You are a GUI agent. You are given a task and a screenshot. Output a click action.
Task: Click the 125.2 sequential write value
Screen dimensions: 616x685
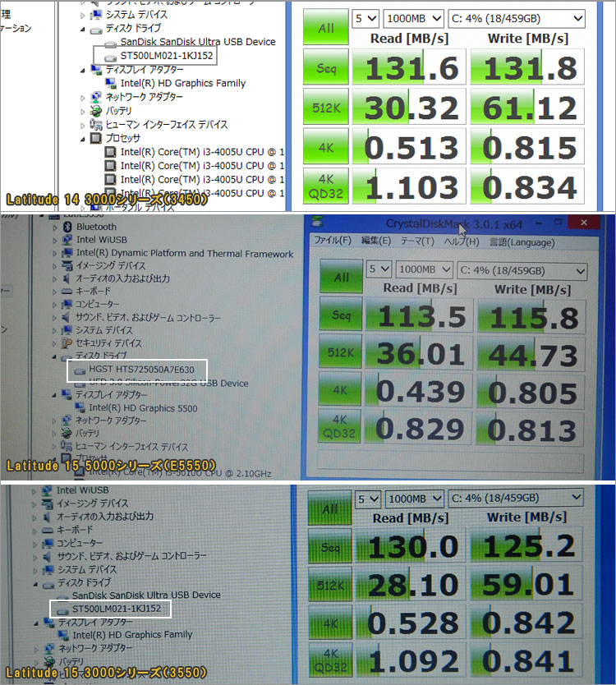click(x=526, y=546)
